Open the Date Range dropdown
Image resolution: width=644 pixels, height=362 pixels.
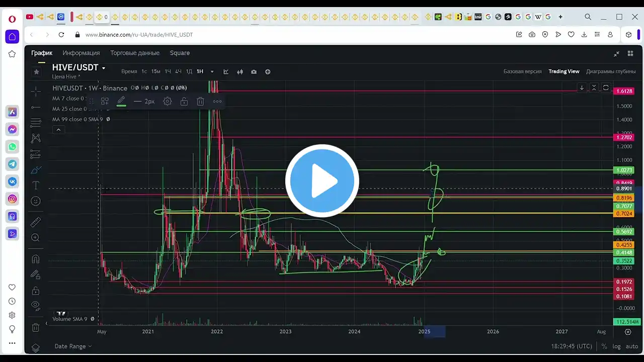click(x=73, y=346)
